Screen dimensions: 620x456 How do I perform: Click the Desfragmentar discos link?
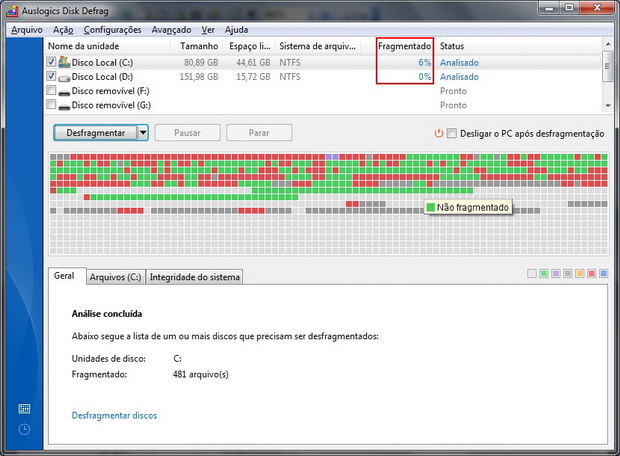pos(114,415)
